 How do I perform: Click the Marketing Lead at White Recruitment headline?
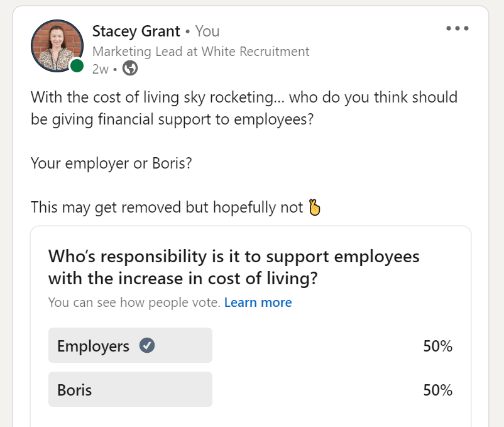click(200, 52)
